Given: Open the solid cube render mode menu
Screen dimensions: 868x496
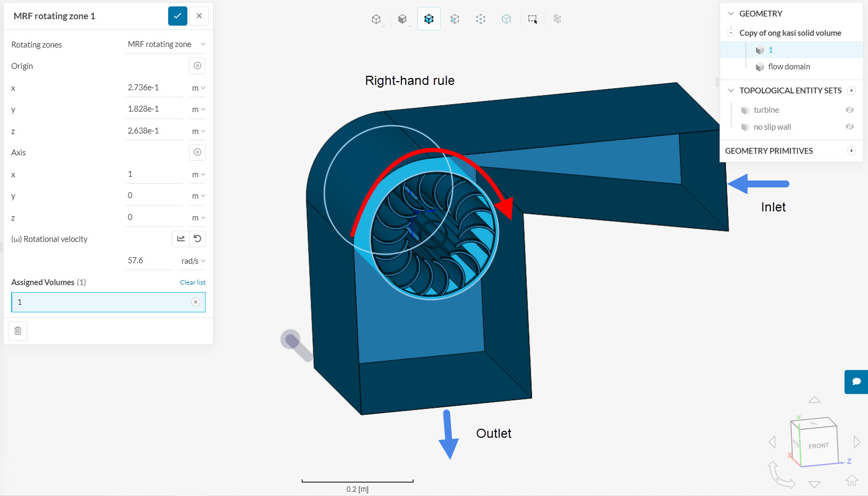Looking at the screenshot, I should (403, 19).
